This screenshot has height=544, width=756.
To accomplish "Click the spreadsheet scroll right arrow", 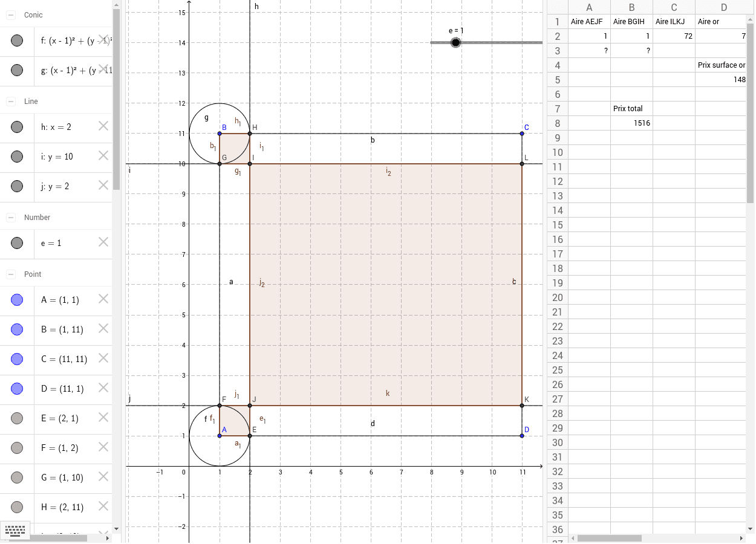I will [x=741, y=538].
